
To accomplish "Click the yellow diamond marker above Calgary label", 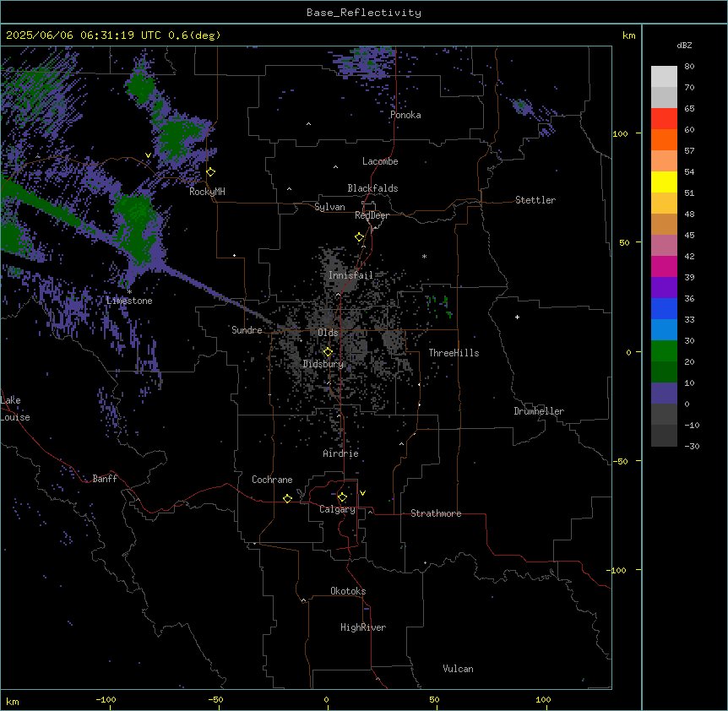I will click(342, 497).
